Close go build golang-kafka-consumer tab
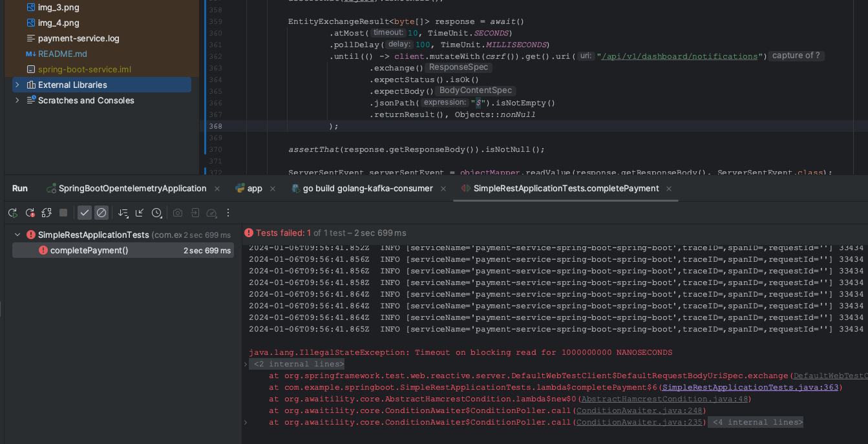 (443, 189)
